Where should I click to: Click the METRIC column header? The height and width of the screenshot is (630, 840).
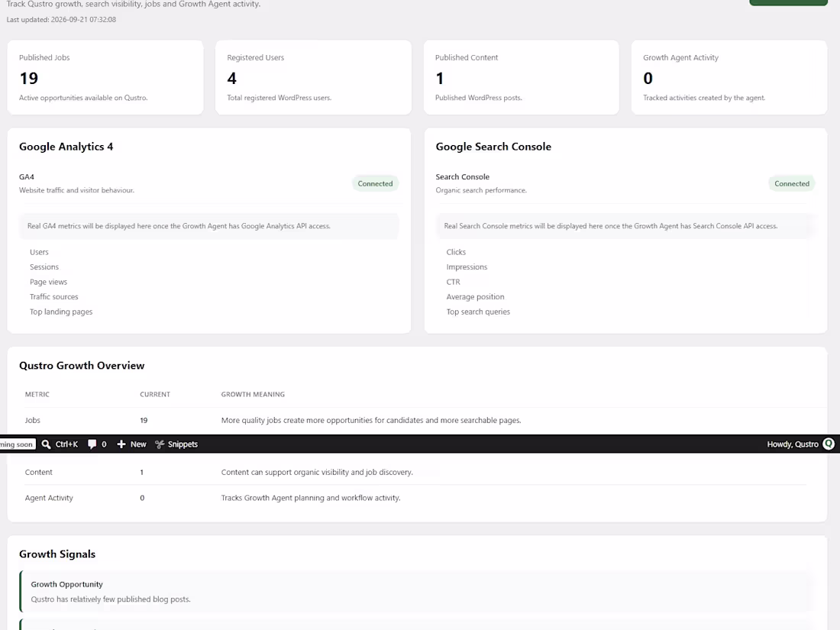(37, 394)
